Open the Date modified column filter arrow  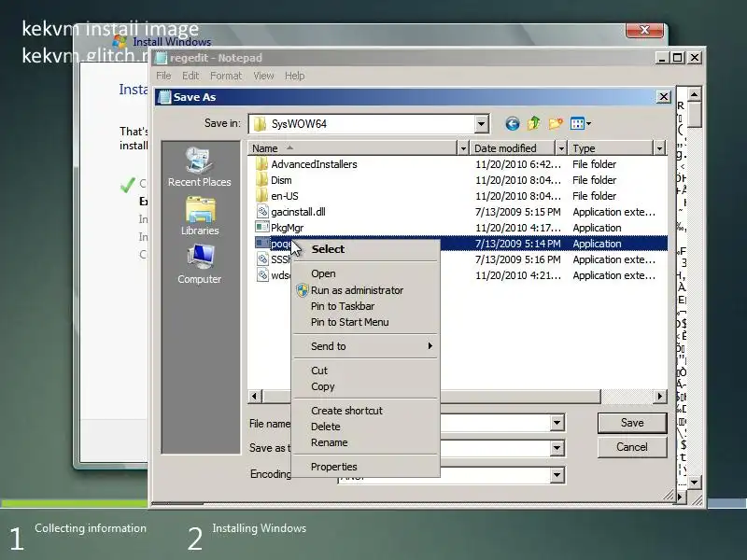click(x=561, y=148)
